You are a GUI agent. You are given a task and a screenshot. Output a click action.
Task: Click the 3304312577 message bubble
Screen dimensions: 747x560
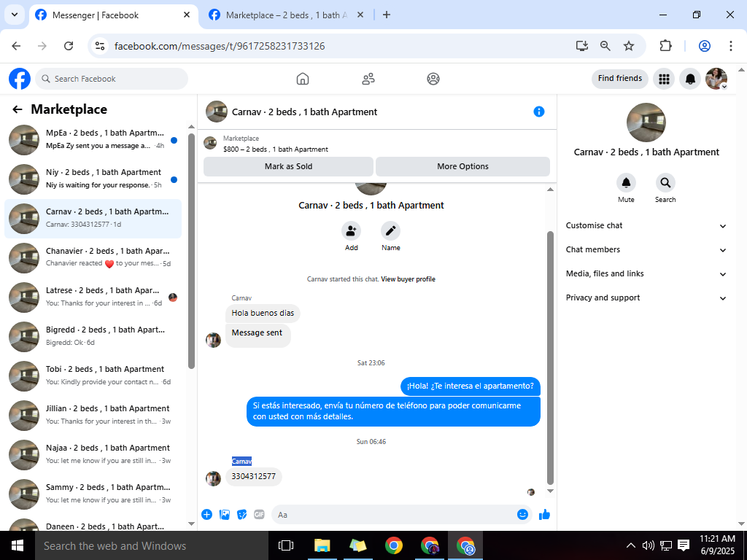pyautogui.click(x=253, y=477)
